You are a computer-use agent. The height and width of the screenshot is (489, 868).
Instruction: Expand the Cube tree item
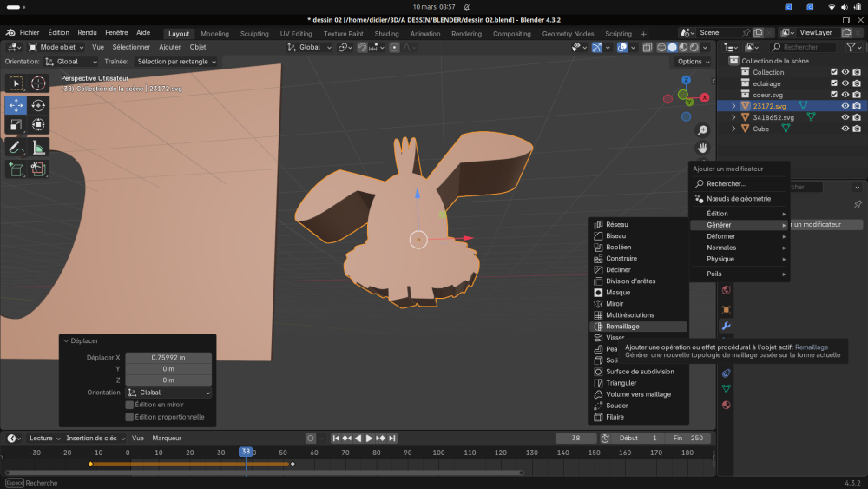pyautogui.click(x=733, y=129)
